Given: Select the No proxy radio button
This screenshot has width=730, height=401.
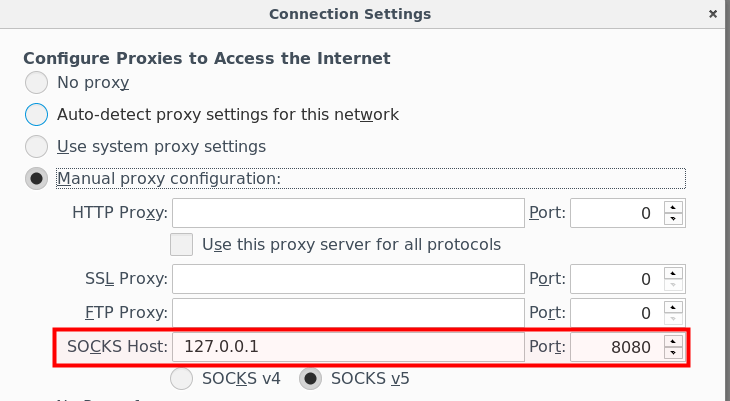Looking at the screenshot, I should click(x=36, y=82).
